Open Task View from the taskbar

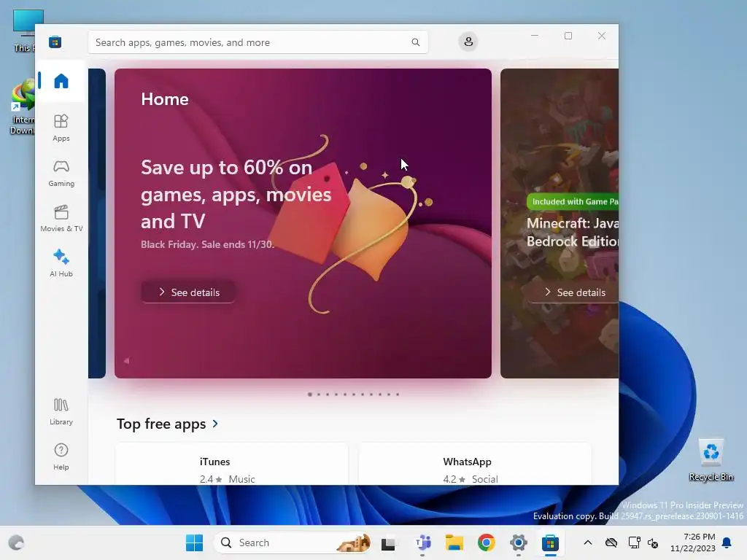[x=388, y=542]
